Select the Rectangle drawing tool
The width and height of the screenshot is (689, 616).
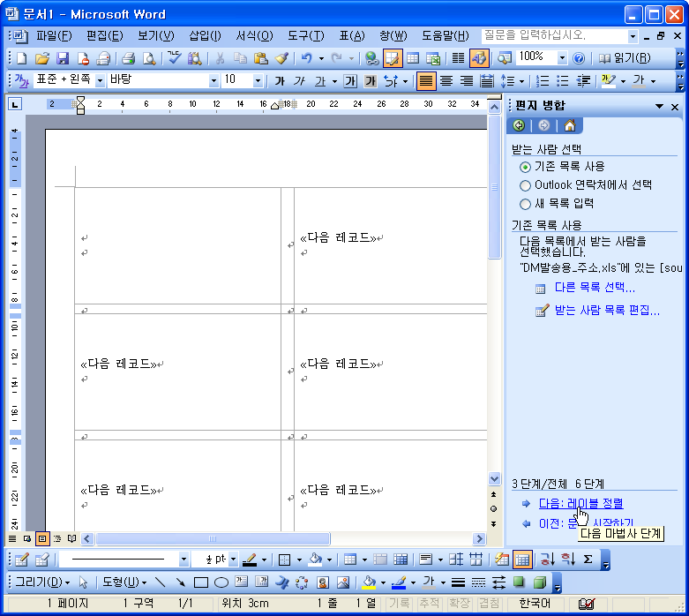[201, 582]
